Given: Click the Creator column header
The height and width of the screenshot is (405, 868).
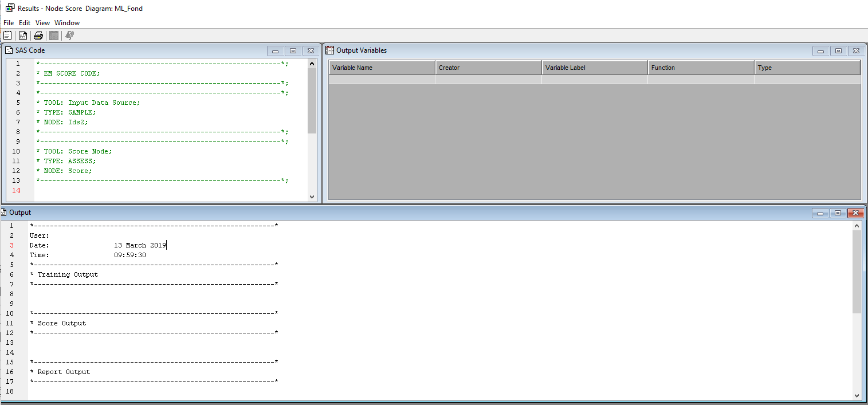Looking at the screenshot, I should (488, 67).
